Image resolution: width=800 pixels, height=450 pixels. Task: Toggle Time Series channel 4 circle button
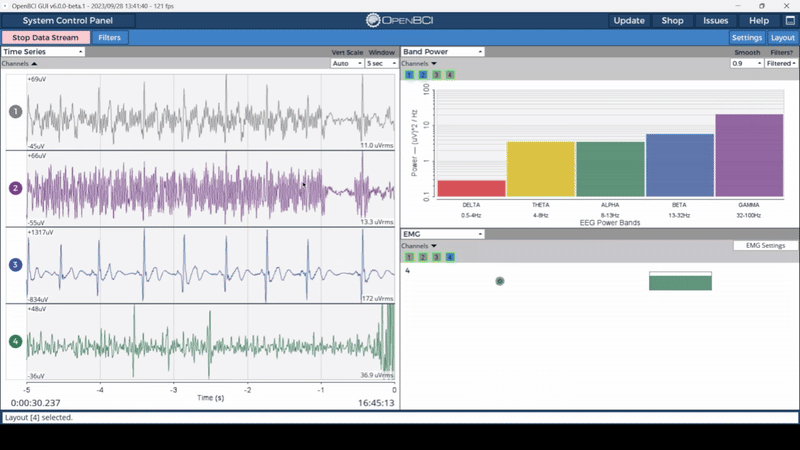pos(15,341)
